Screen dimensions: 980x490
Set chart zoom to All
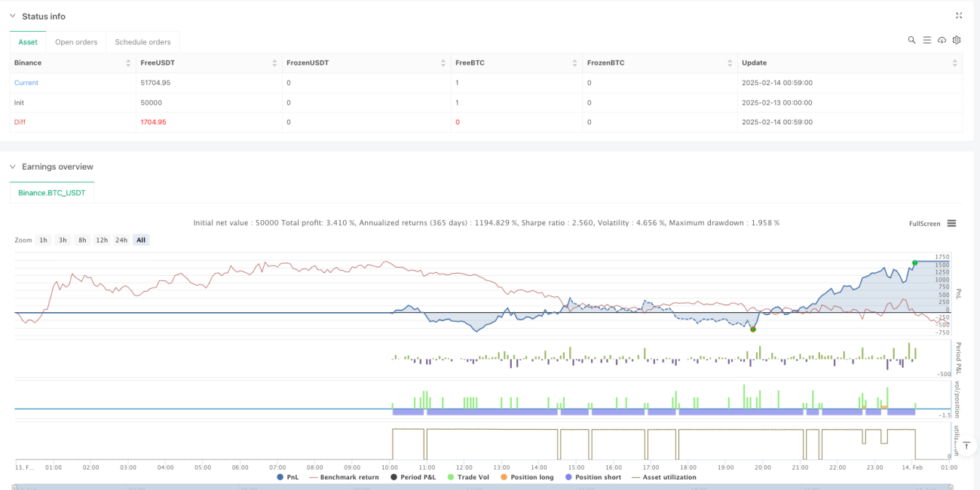coord(141,240)
